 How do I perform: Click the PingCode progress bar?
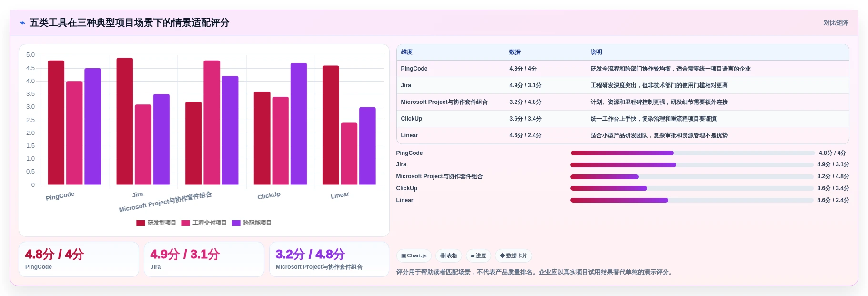coord(692,153)
